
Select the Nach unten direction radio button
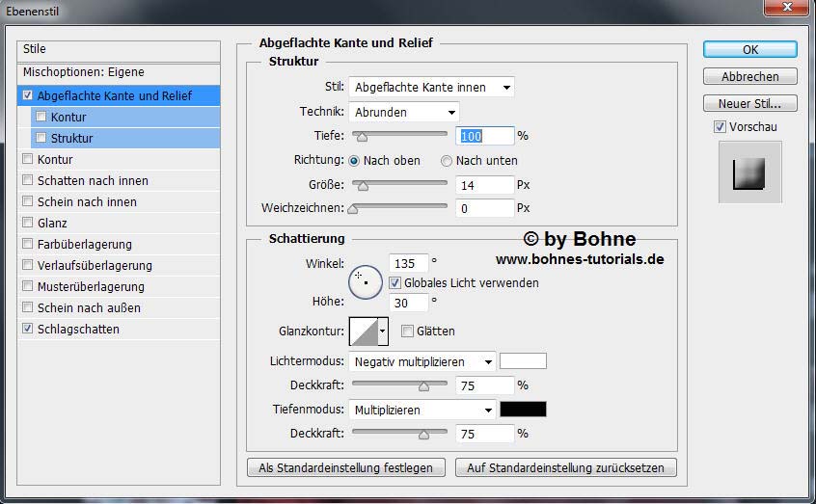(x=447, y=161)
